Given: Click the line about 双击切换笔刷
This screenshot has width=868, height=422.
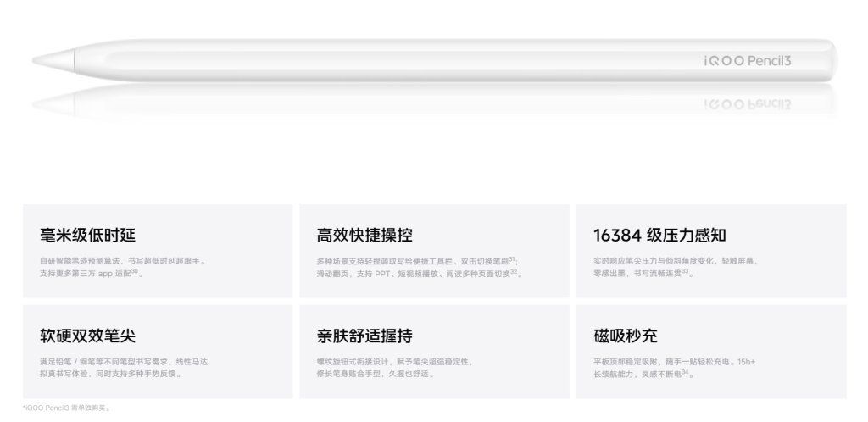Looking at the screenshot, I should [x=417, y=261].
